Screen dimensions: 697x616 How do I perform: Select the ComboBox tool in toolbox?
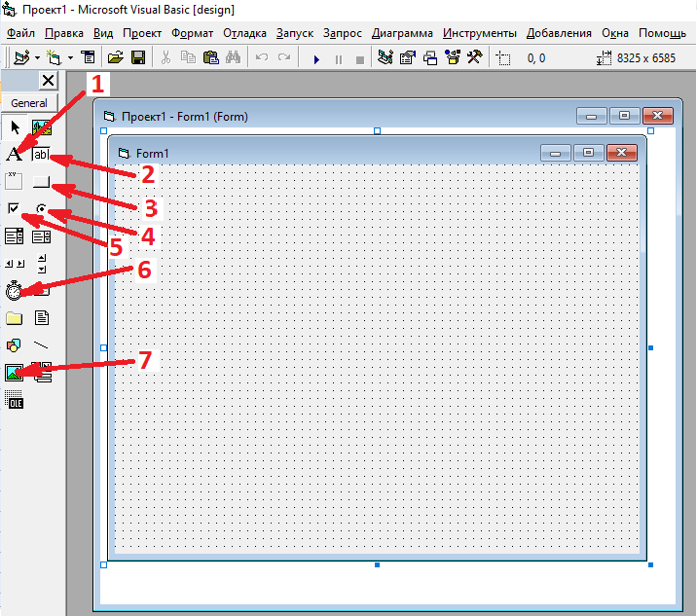15,236
